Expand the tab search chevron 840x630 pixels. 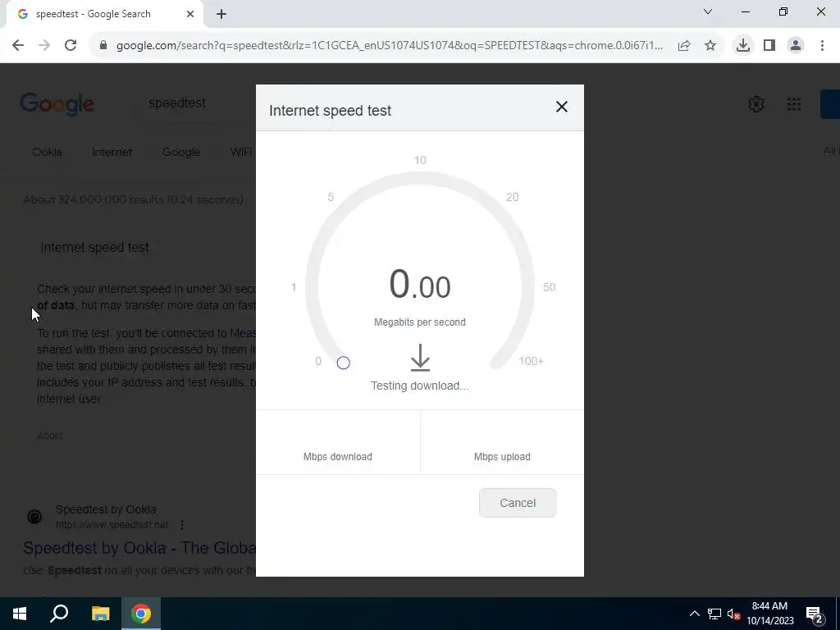708,11
